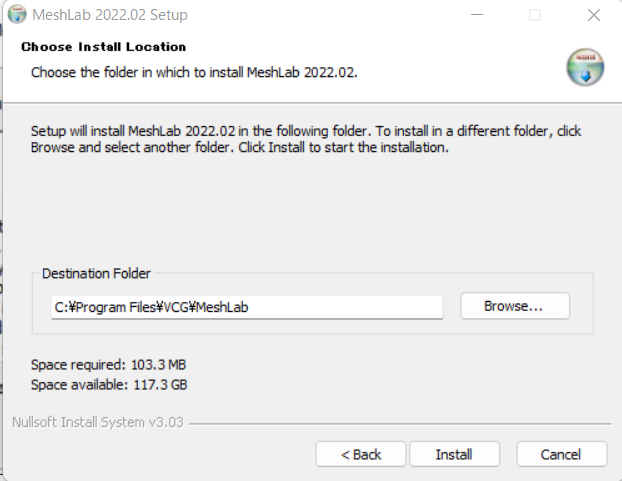Click the destination folder path field
622x481 pixels.
[247, 307]
